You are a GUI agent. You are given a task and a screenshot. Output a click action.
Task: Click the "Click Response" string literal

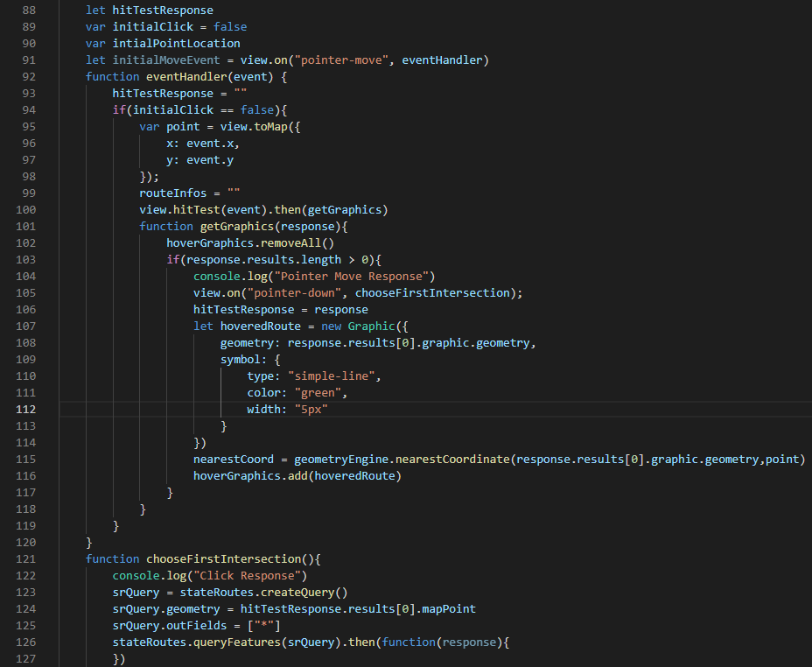click(247, 575)
